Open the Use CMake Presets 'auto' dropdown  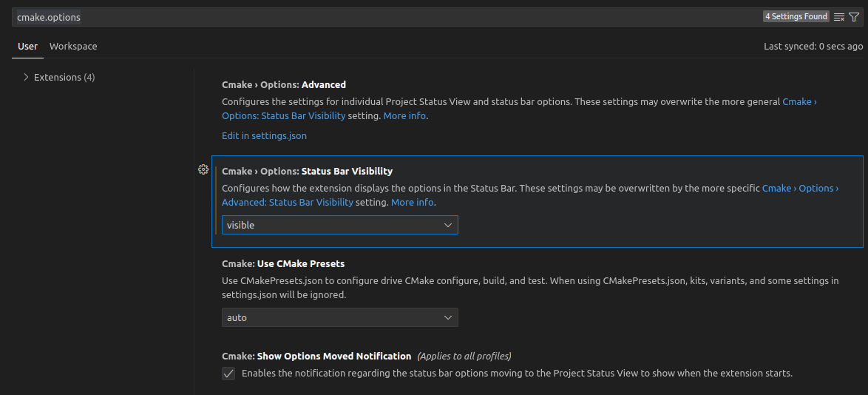339,317
